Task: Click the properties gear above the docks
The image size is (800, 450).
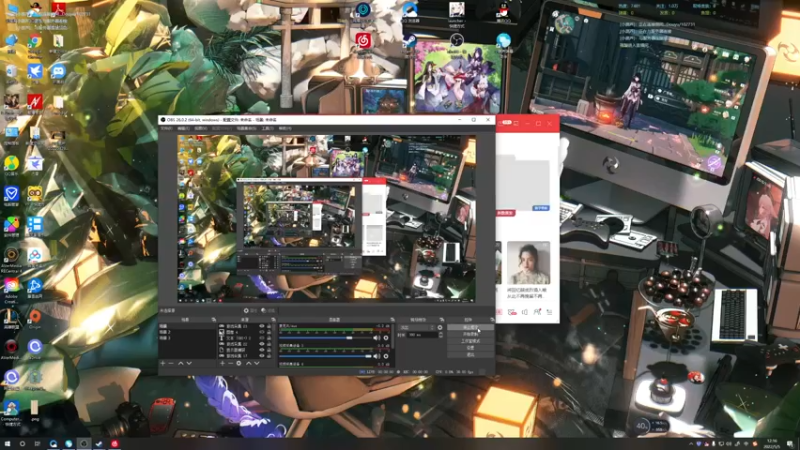Action: pos(246,310)
